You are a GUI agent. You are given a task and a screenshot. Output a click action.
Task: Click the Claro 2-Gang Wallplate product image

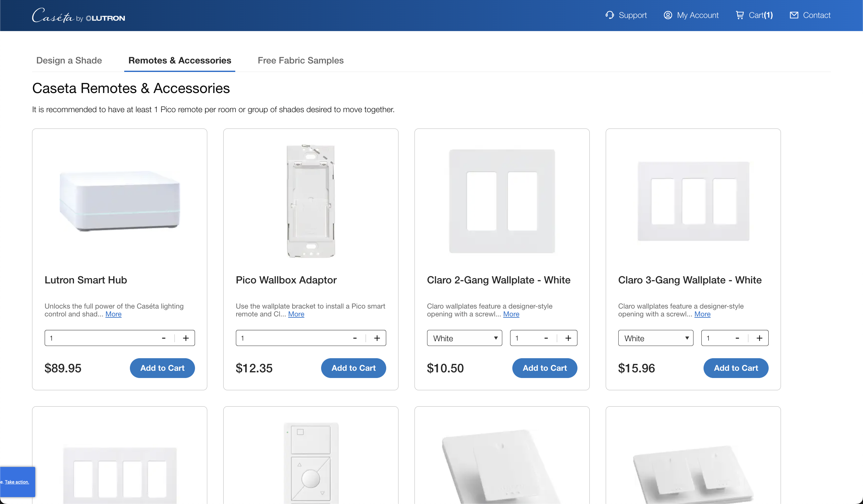502,201
